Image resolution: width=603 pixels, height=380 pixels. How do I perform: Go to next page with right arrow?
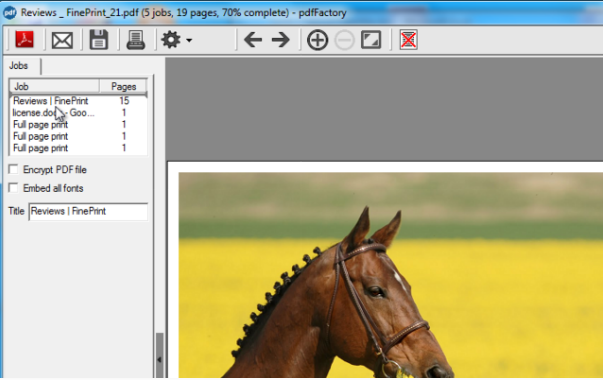click(x=280, y=40)
